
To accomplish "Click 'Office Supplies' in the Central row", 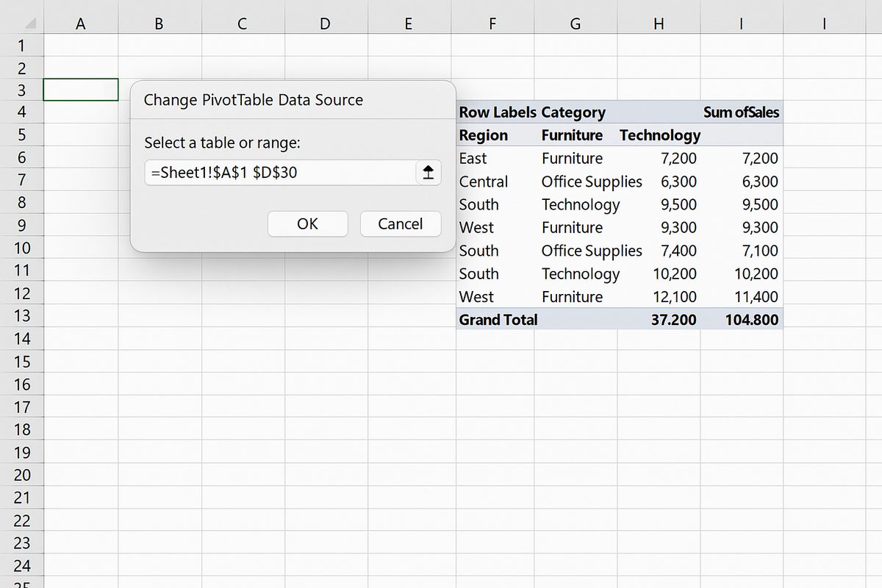I will point(592,182).
